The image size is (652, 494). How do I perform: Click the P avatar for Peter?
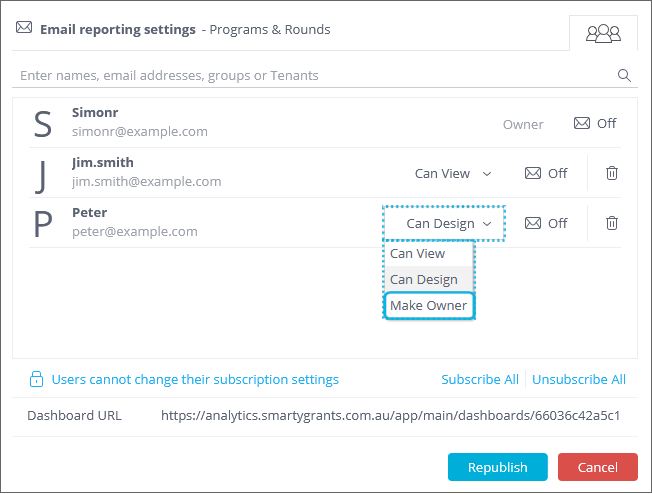click(42, 224)
